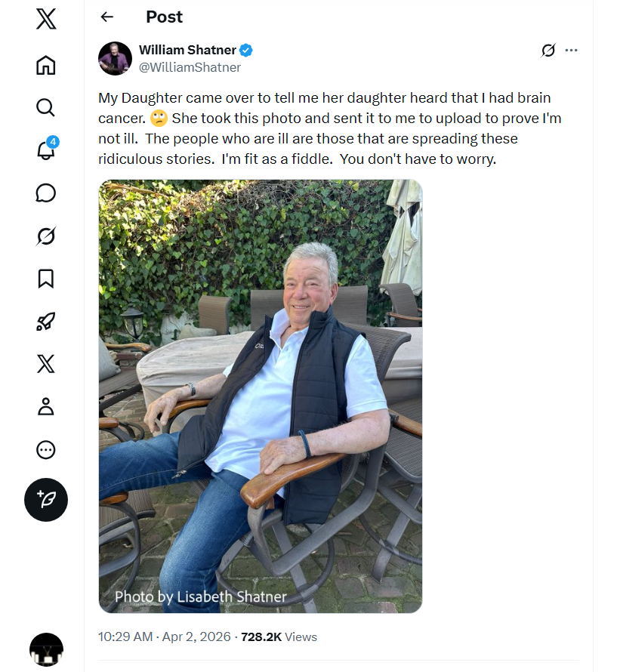Open the Search and Explore page
The width and height of the screenshot is (617, 672).
[x=46, y=107]
